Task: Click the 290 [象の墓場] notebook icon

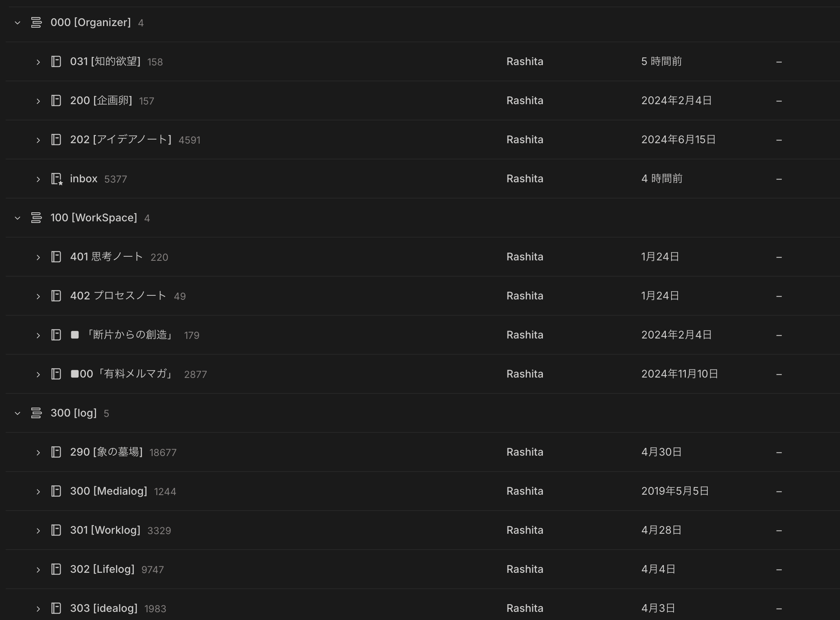Action: [x=56, y=452]
